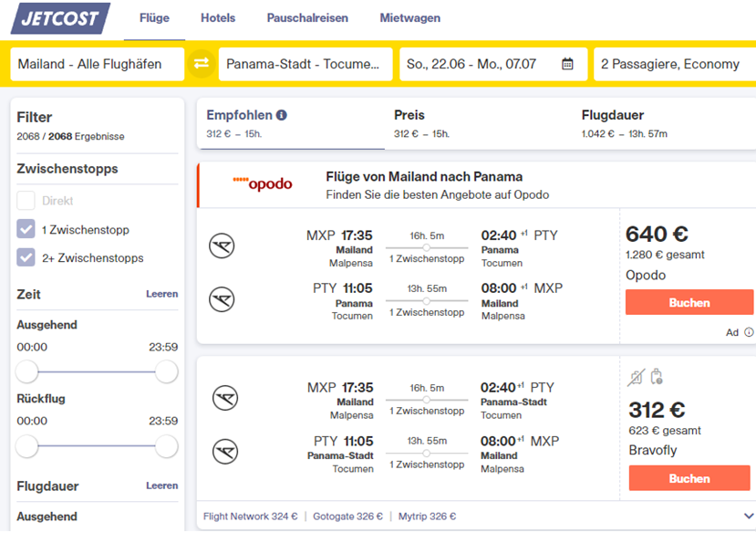The image size is (756, 543).
Task: Click the Opodo logo in ad banner
Action: click(263, 184)
